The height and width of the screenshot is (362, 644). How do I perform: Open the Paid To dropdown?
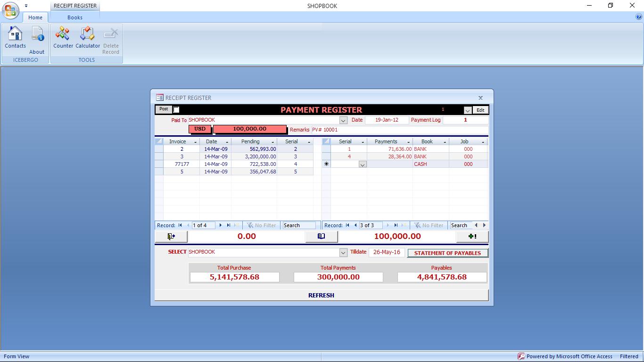343,120
